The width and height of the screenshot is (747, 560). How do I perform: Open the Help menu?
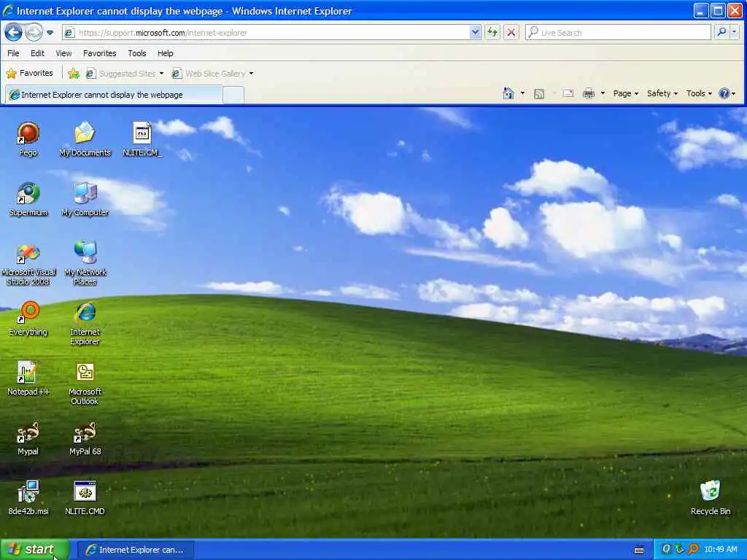pyautogui.click(x=166, y=53)
